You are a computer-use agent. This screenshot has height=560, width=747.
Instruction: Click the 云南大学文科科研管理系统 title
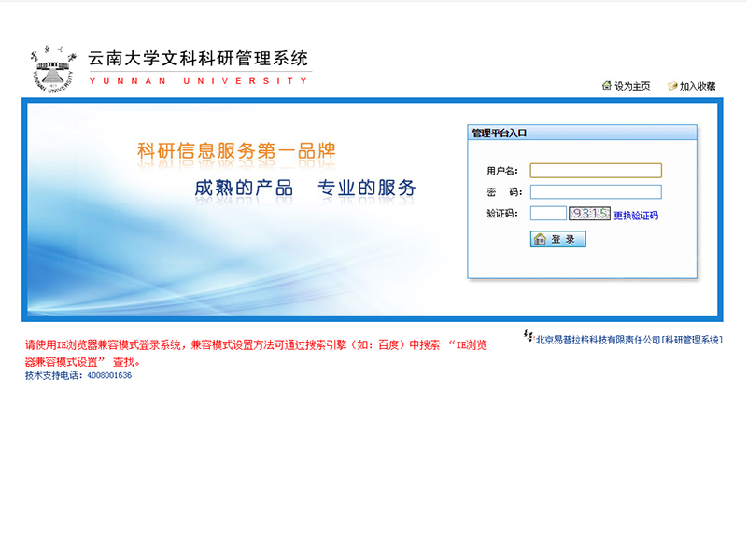click(x=198, y=59)
